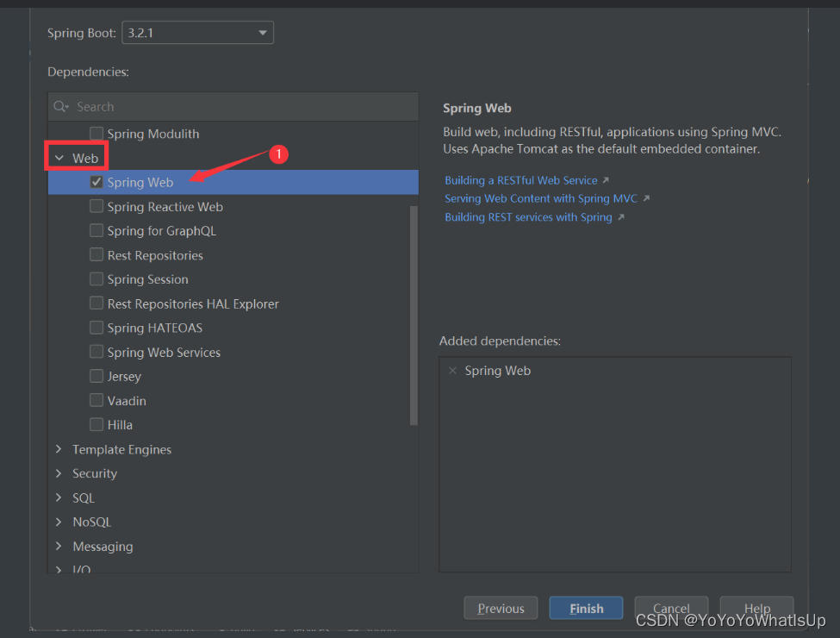Enable Spring Reactive Web dependency
840x638 pixels.
[x=96, y=206]
